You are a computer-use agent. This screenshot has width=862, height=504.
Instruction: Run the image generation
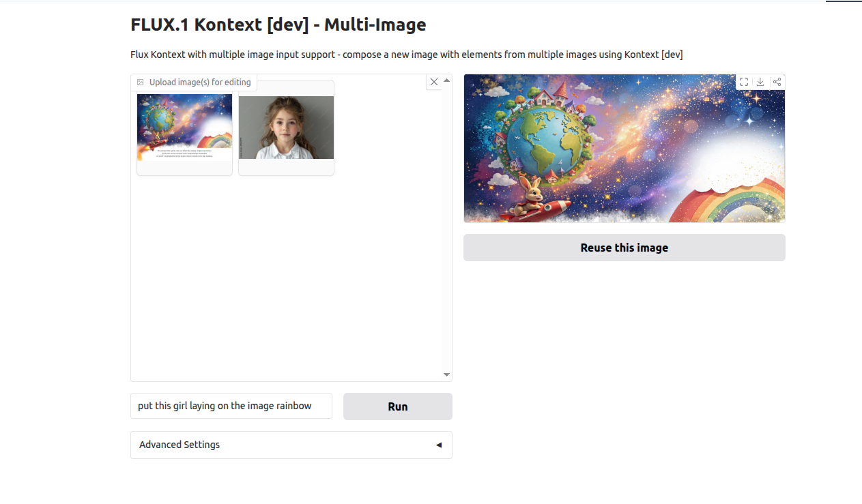[398, 406]
